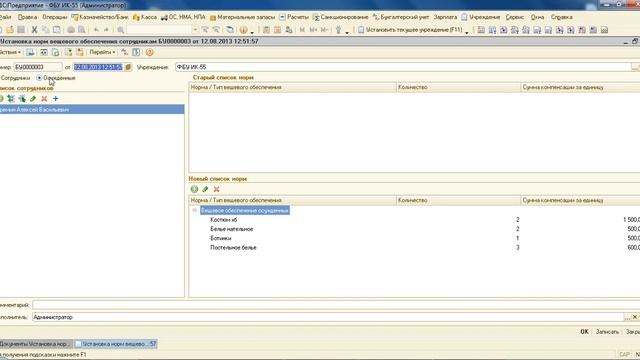Click the last icon in the right report toolbar
This screenshot has height=360, width=640.
point(604,30)
